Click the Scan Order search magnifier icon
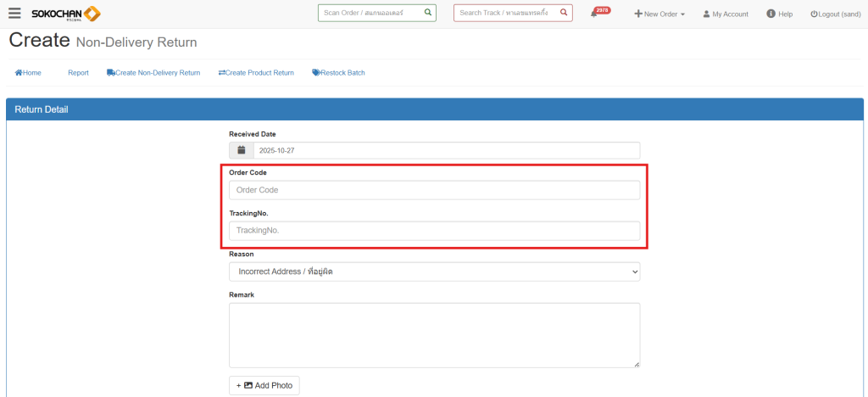This screenshot has width=868, height=397. [428, 14]
